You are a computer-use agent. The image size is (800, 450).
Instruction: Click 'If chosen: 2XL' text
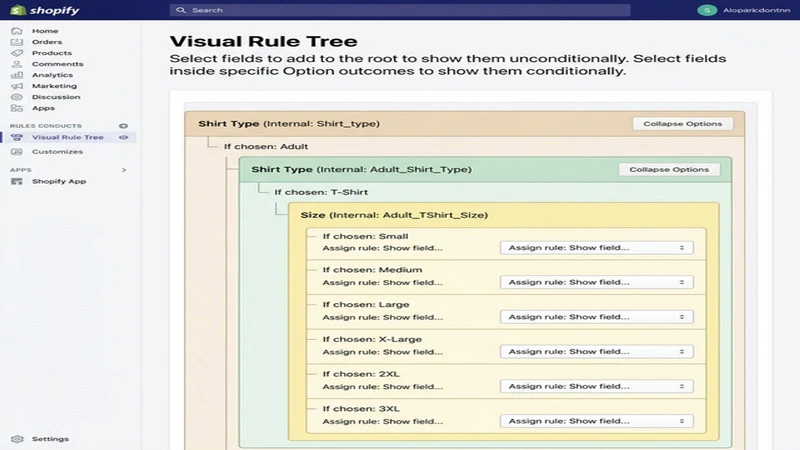361,374
